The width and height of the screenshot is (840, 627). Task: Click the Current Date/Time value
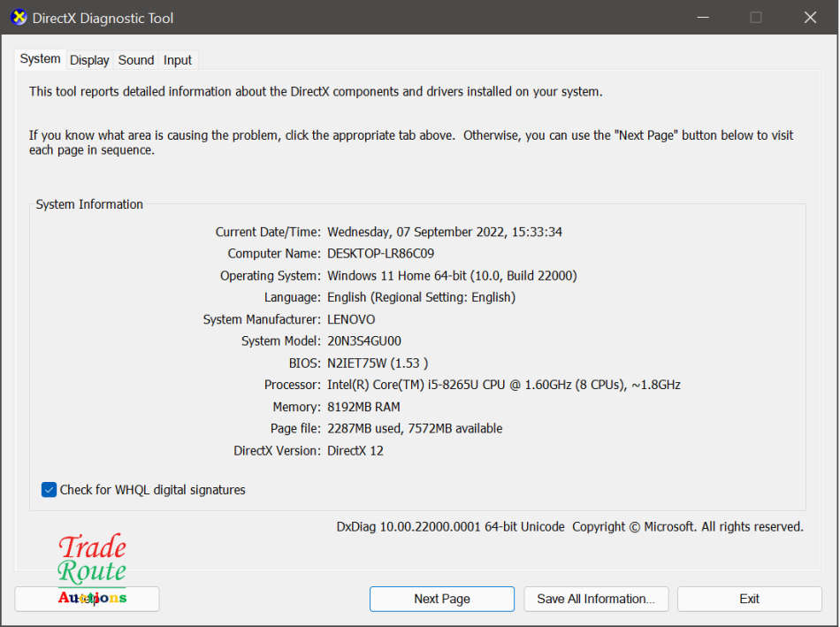pyautogui.click(x=445, y=231)
